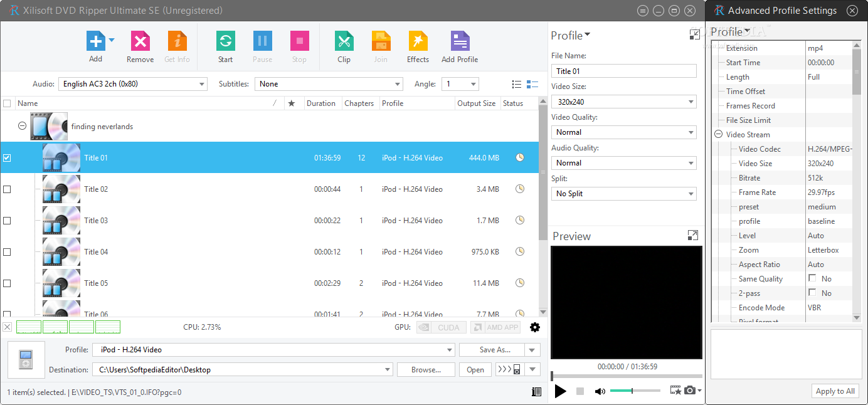Click the Apply to All button

click(835, 391)
